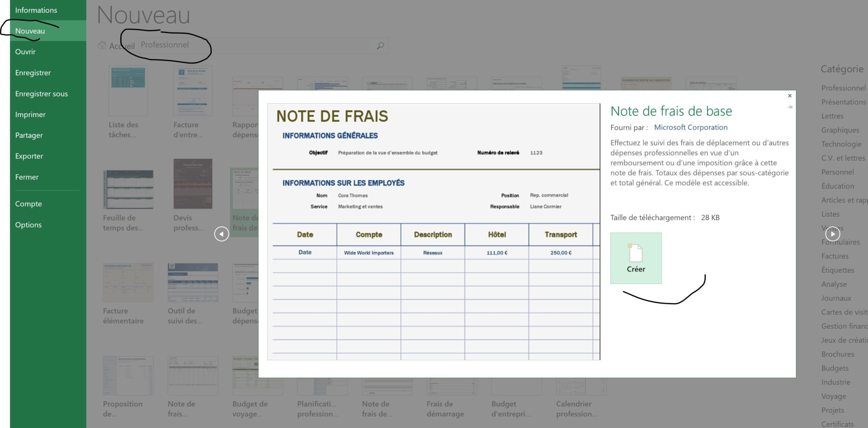
Task: Filter templates by the Lettres category
Action: coord(832,116)
